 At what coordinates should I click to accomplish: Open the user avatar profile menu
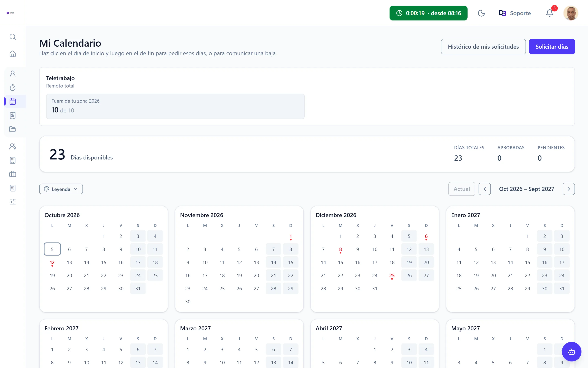click(571, 13)
